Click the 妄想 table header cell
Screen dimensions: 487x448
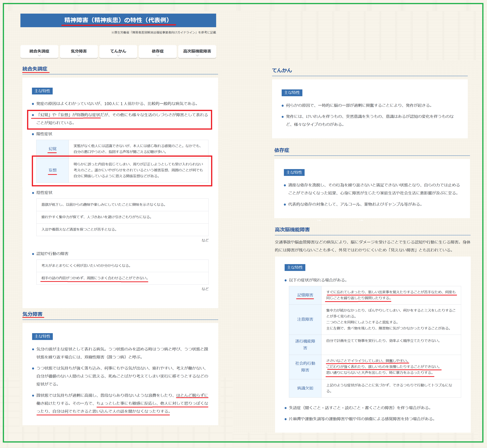52,170
